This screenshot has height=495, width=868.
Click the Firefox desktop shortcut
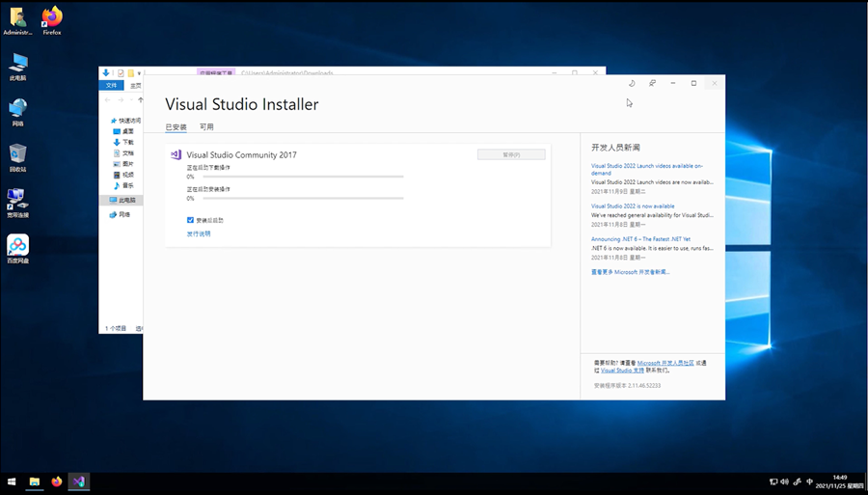click(52, 21)
